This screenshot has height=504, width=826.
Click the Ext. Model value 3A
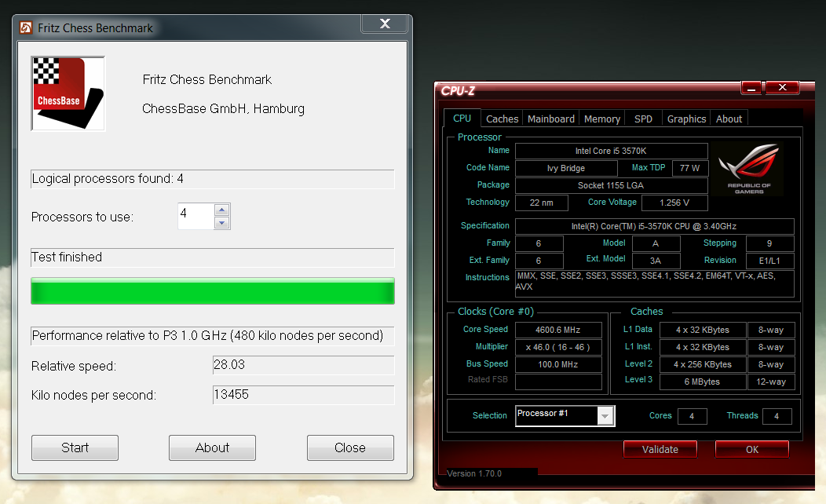click(x=656, y=261)
